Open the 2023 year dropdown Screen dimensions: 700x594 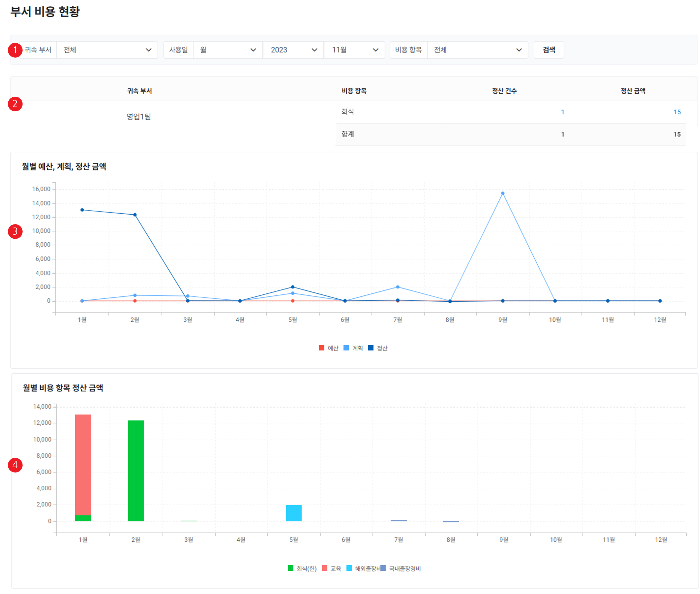tap(293, 50)
